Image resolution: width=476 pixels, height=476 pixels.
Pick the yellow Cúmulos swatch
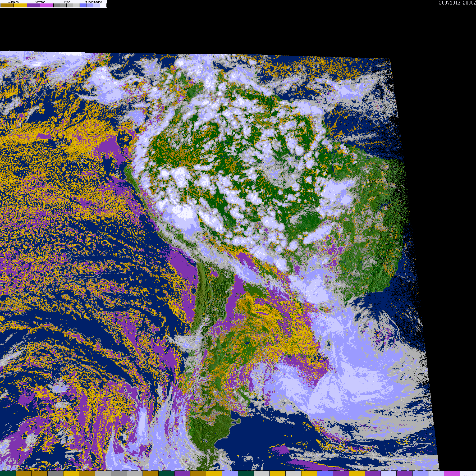click(x=20, y=5)
